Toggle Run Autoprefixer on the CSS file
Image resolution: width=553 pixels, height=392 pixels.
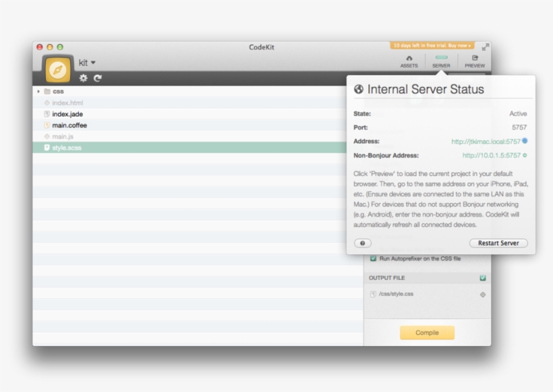tap(373, 258)
